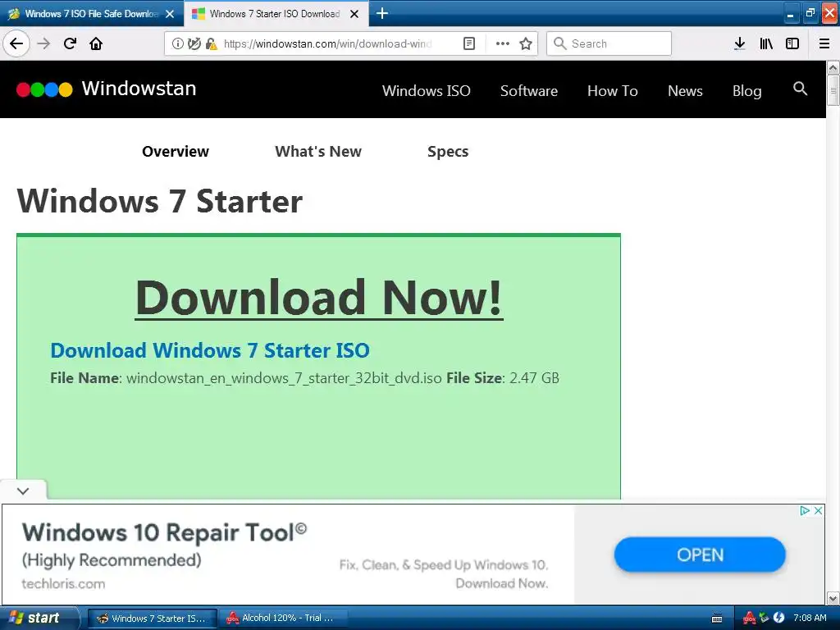Screen dimensions: 840x630
Task: Go back with the browser back arrow
Action: click(16, 43)
